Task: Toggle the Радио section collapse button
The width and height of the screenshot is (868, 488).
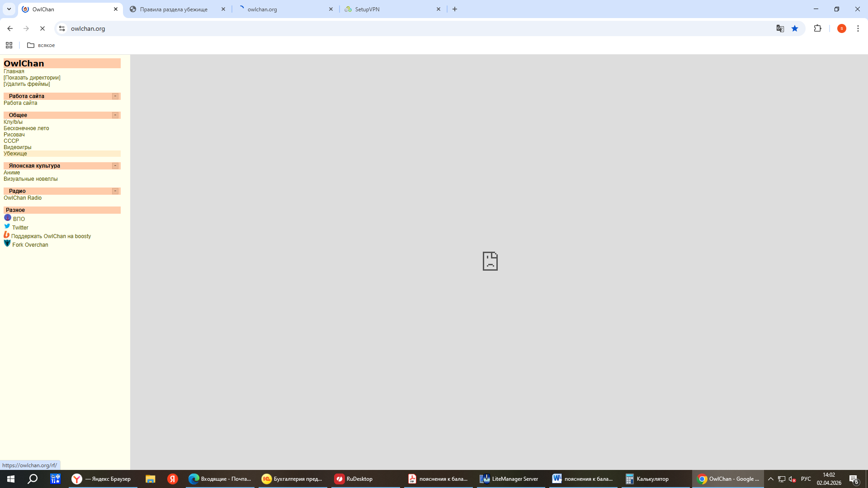Action: [x=115, y=191]
